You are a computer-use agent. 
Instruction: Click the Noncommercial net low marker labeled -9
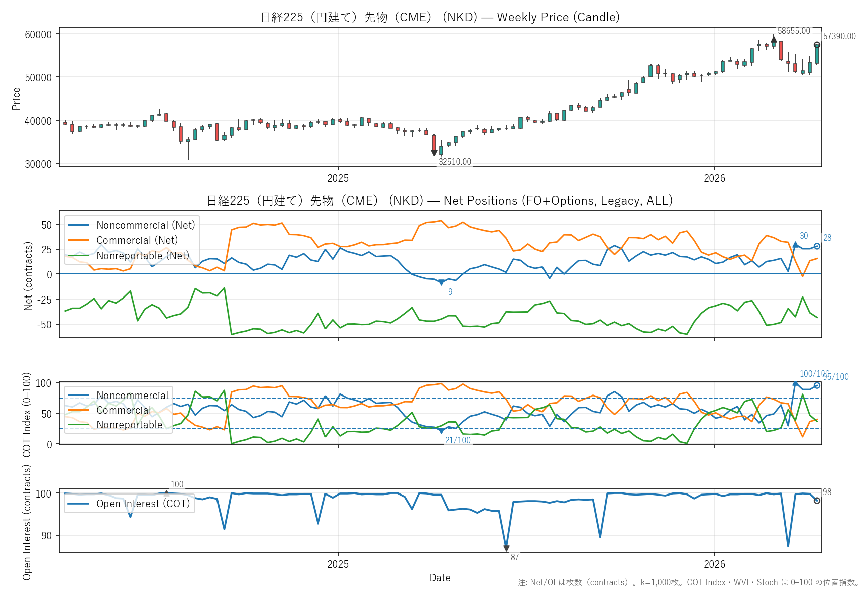(x=441, y=283)
